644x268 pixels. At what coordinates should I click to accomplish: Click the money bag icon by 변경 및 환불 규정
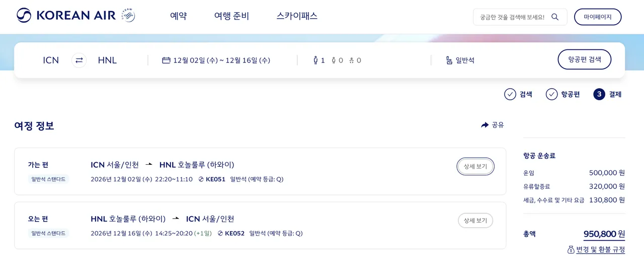[x=571, y=249]
